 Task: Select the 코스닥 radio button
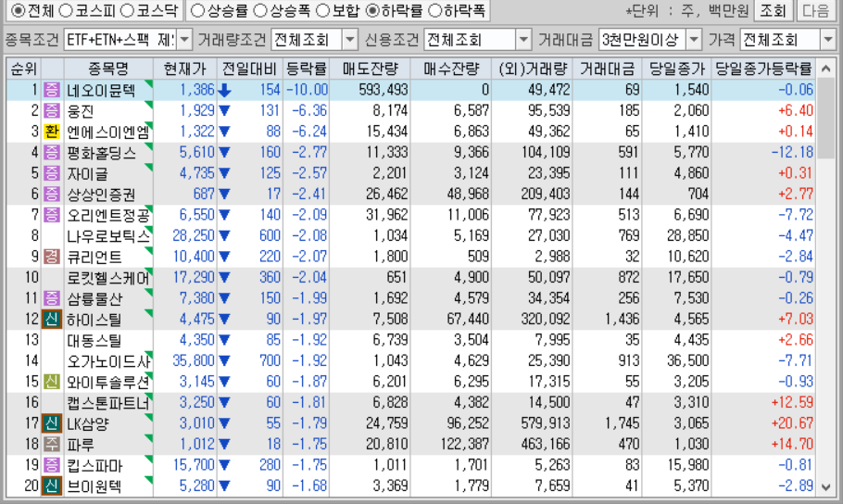click(127, 10)
